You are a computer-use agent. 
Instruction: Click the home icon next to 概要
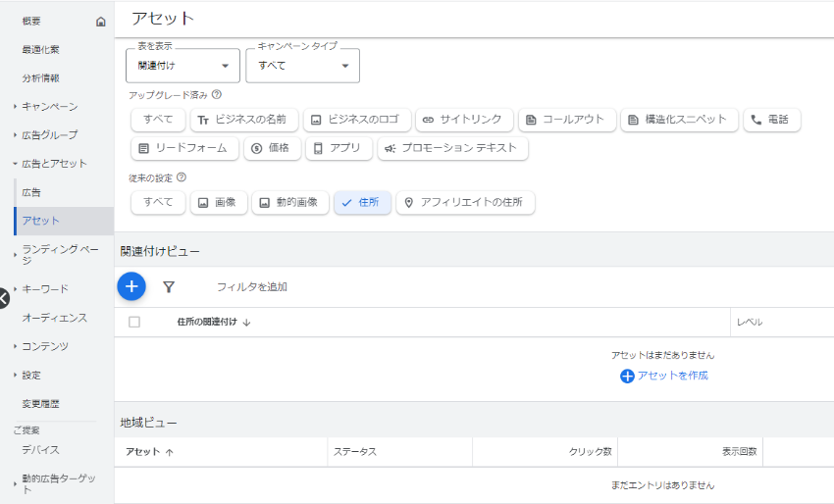pos(101,22)
